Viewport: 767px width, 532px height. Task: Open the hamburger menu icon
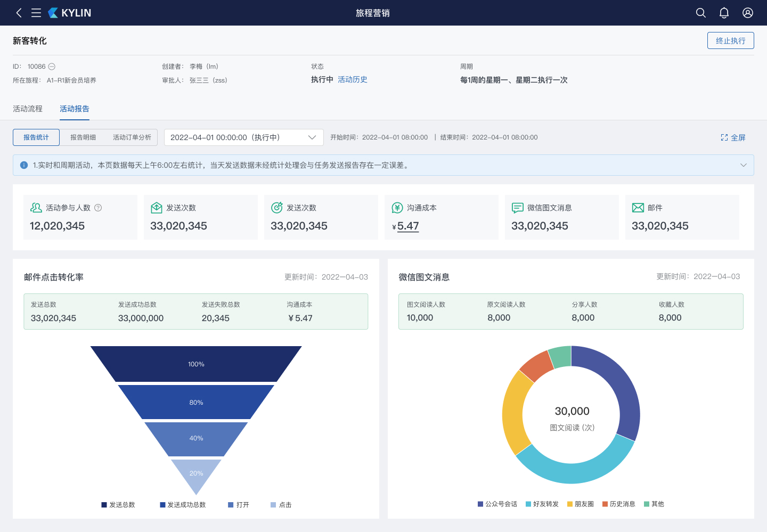pyautogui.click(x=36, y=13)
